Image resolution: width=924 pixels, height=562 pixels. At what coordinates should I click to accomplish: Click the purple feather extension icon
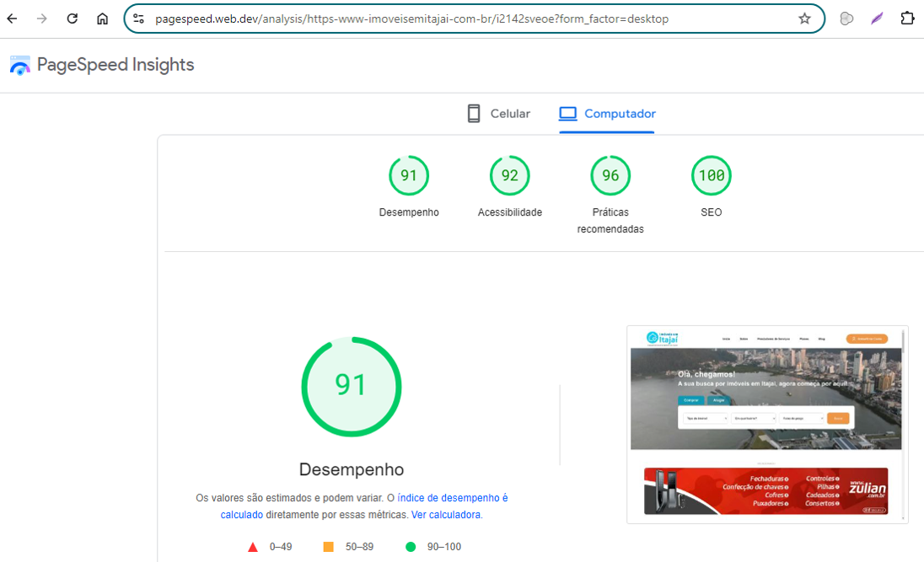coord(877,18)
